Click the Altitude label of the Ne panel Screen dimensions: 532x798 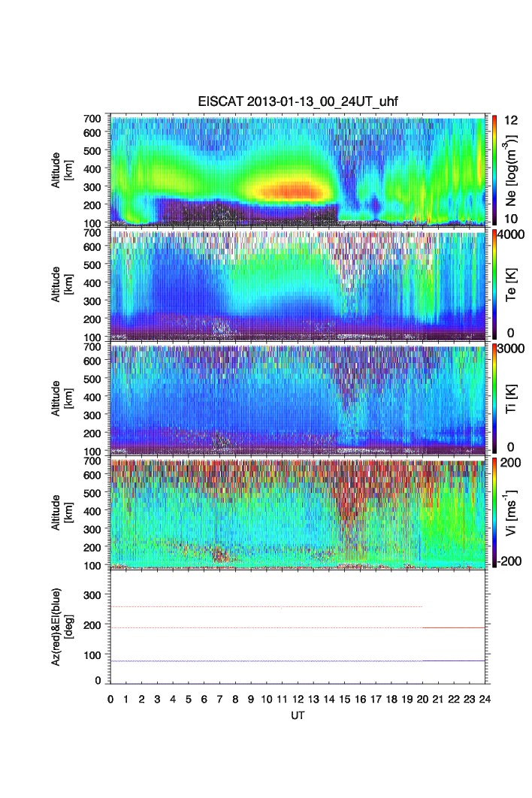pyautogui.click(x=62, y=171)
